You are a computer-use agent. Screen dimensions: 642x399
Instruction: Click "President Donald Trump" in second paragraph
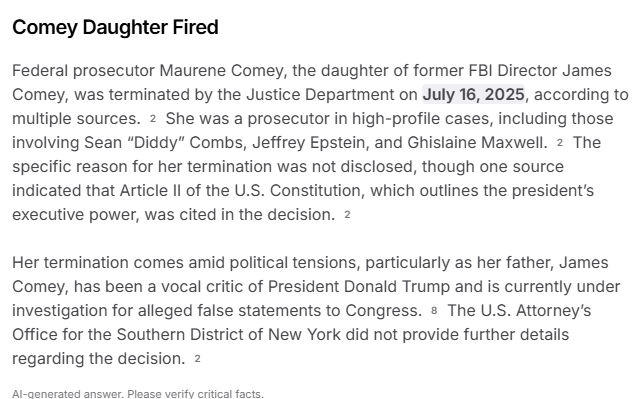point(359,286)
